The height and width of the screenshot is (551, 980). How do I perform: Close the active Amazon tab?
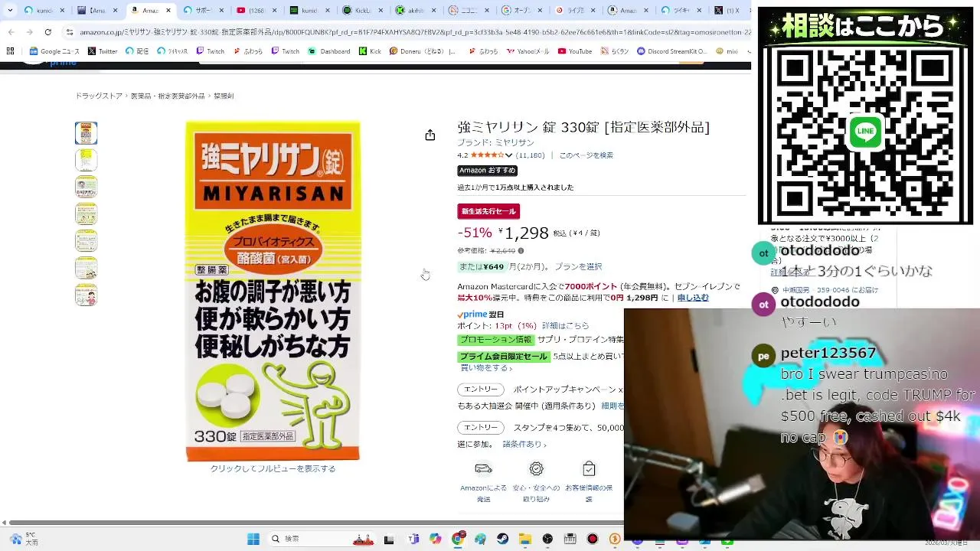[x=168, y=11]
